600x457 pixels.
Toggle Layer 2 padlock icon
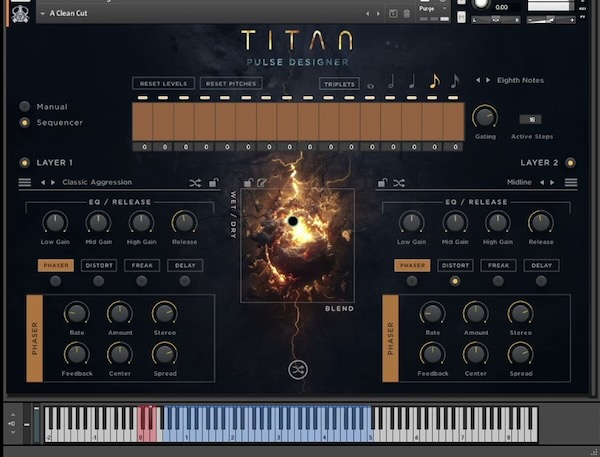tap(382, 183)
